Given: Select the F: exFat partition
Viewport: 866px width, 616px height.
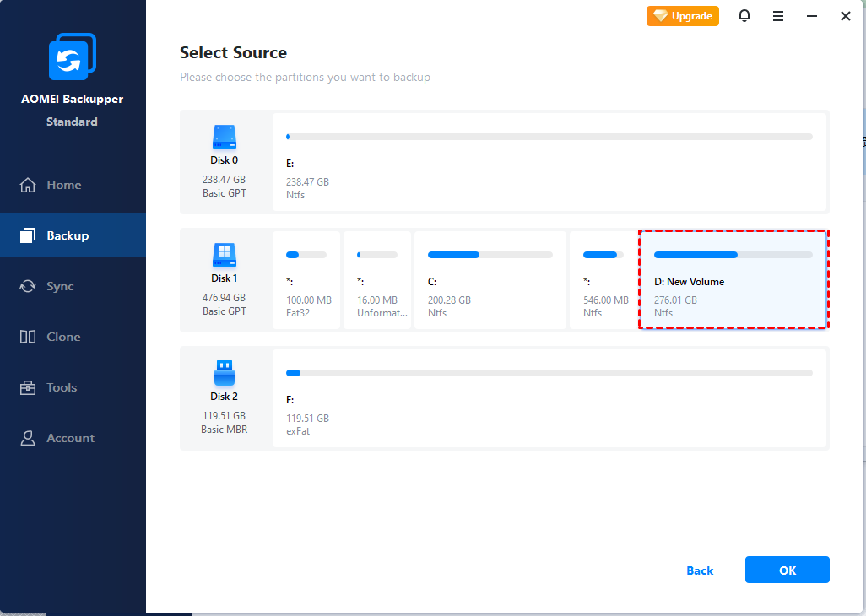Looking at the screenshot, I should coord(549,398).
